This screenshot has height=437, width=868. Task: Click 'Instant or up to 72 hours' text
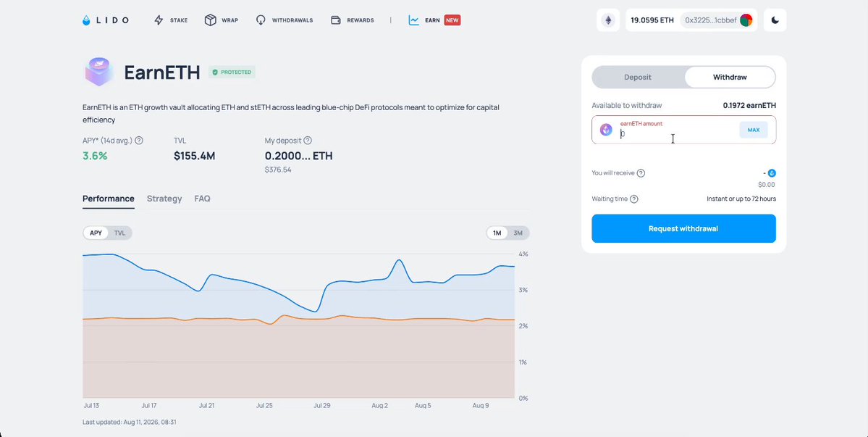(x=741, y=199)
